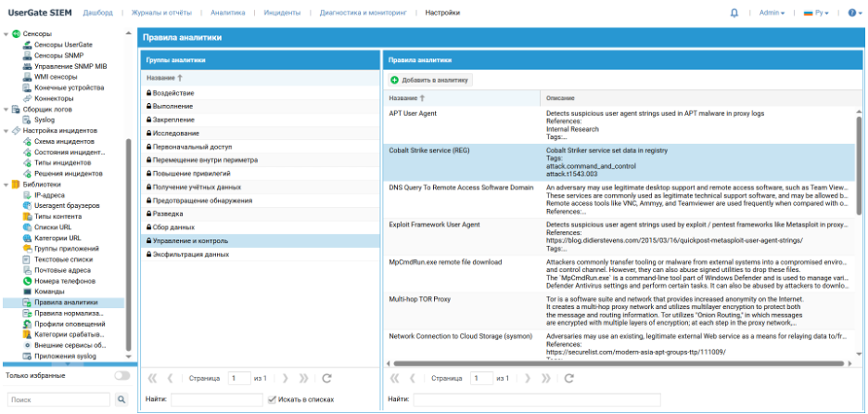Select the Эксфильтрация данных group
The height and width of the screenshot is (414, 868).
(x=190, y=253)
